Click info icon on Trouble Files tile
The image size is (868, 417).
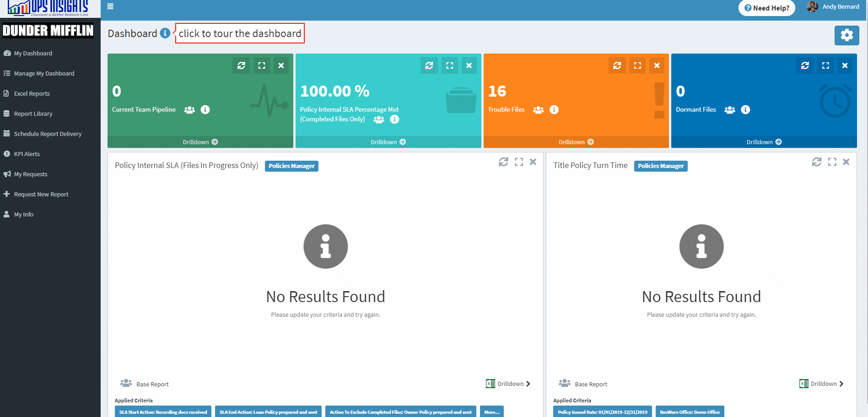pyautogui.click(x=554, y=110)
